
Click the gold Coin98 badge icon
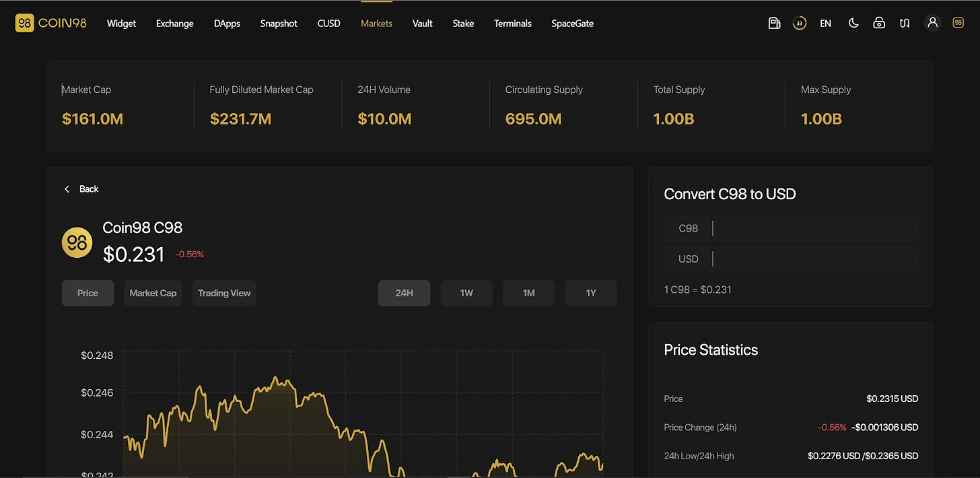point(958,23)
